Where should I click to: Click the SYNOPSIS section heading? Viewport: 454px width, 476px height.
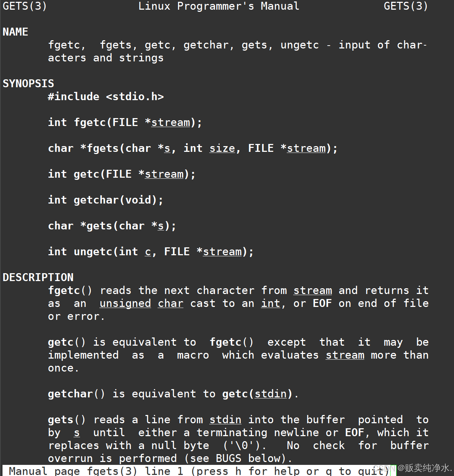point(28,84)
